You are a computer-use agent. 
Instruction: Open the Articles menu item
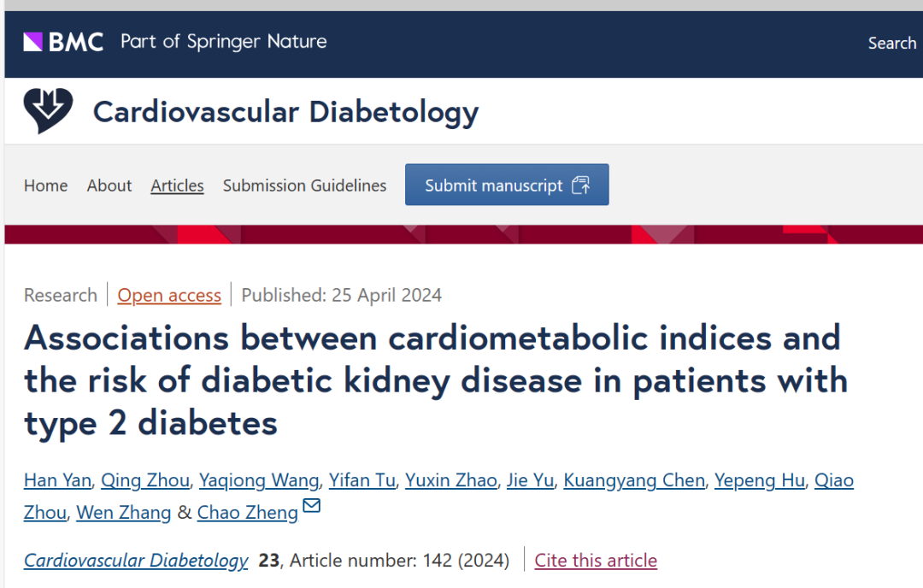click(x=177, y=185)
